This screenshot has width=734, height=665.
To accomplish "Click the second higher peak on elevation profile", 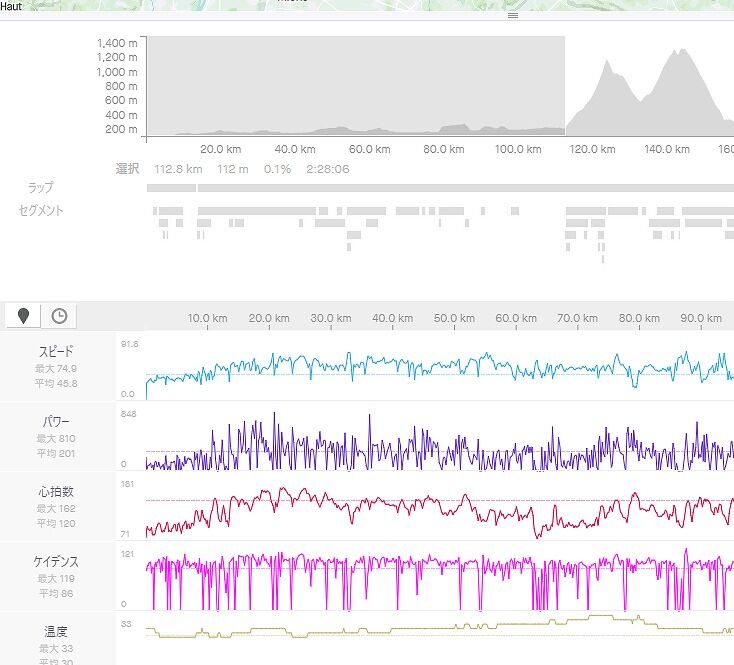I will 681,49.
